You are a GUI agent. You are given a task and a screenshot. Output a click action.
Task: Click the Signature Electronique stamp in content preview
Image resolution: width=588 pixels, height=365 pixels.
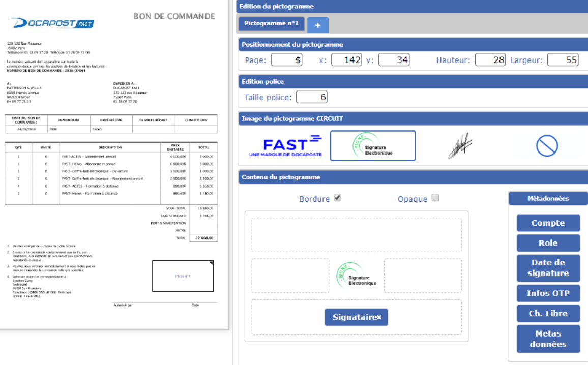pyautogui.click(x=357, y=275)
